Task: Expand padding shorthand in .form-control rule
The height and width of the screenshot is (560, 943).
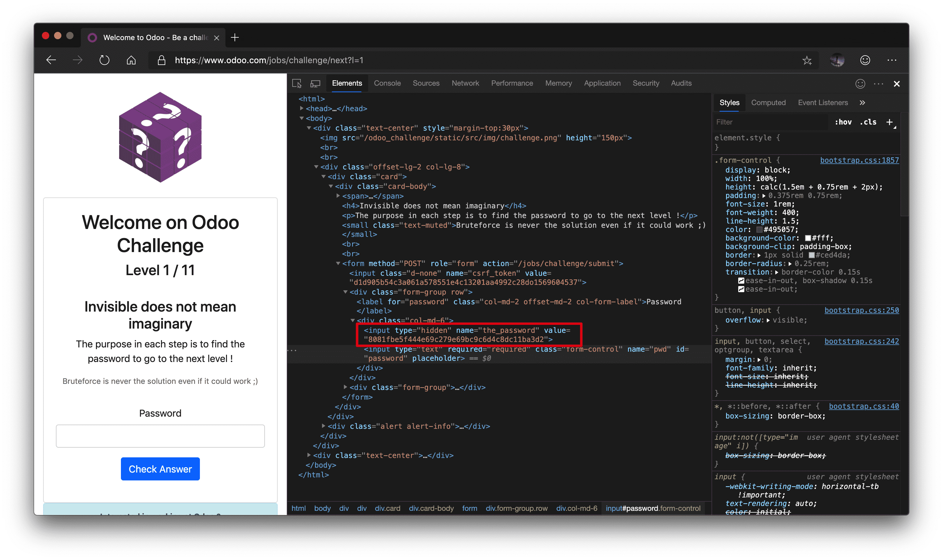Action: [764, 196]
